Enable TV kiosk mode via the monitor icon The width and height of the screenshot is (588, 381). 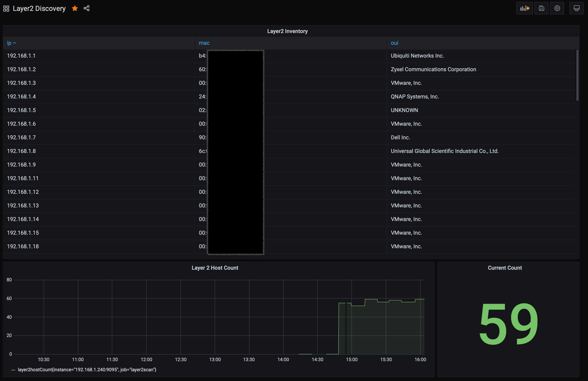coord(576,8)
